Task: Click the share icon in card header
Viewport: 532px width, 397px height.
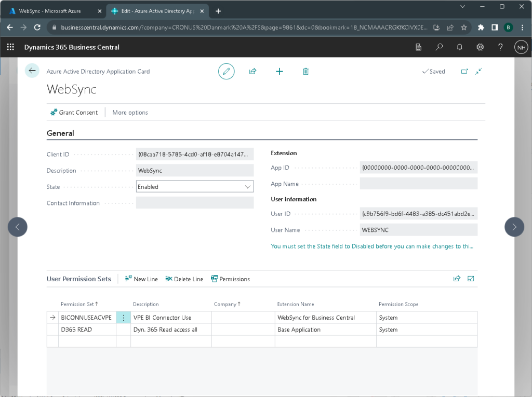Action: point(253,72)
